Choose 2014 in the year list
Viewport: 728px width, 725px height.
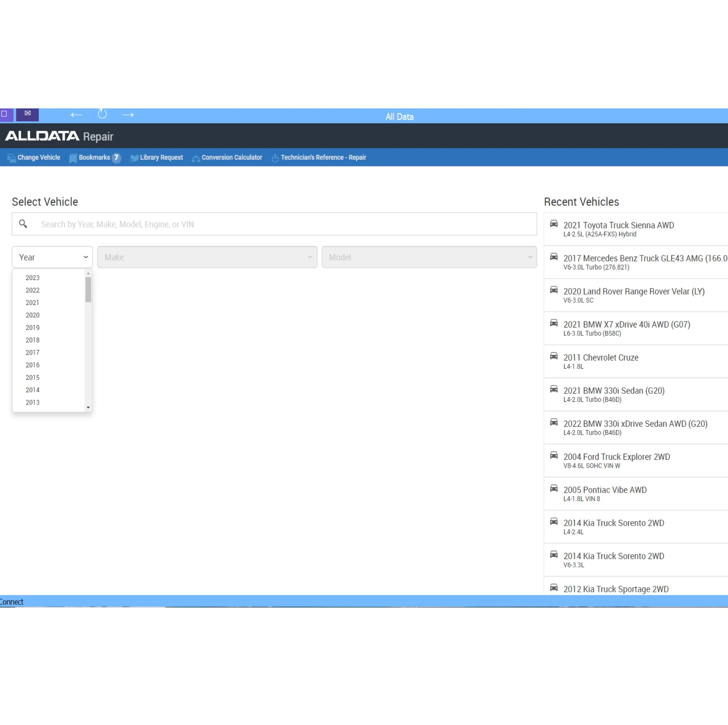(x=33, y=390)
